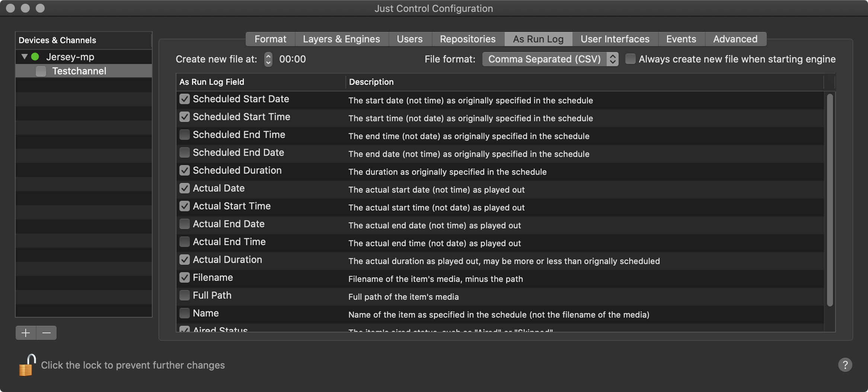Uncheck Scheduled Duration field
Viewport: 868px width, 392px height.
[x=185, y=170]
